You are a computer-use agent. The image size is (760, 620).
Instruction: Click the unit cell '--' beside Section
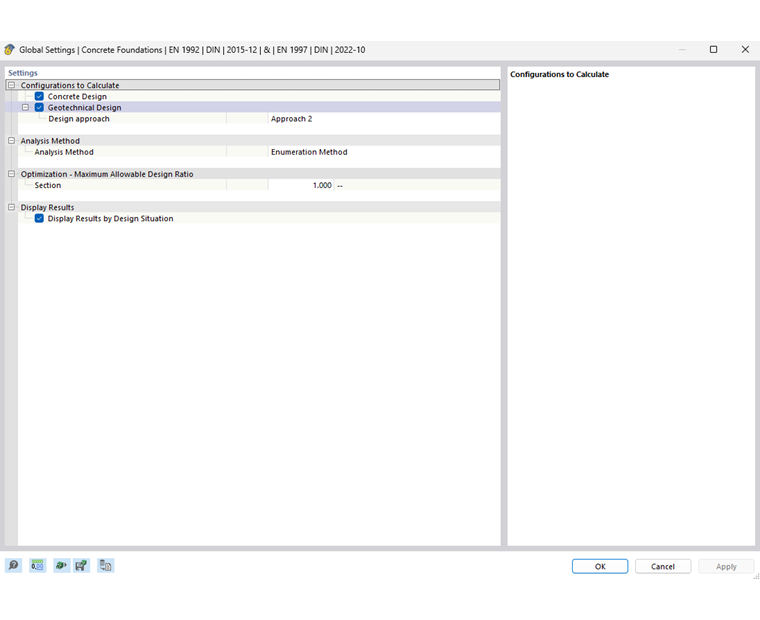pyautogui.click(x=340, y=185)
